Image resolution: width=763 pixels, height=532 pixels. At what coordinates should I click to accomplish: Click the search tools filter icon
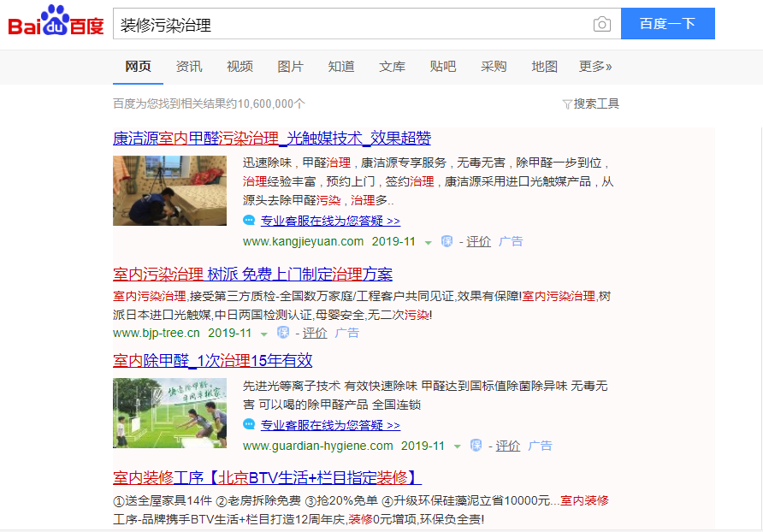567,104
